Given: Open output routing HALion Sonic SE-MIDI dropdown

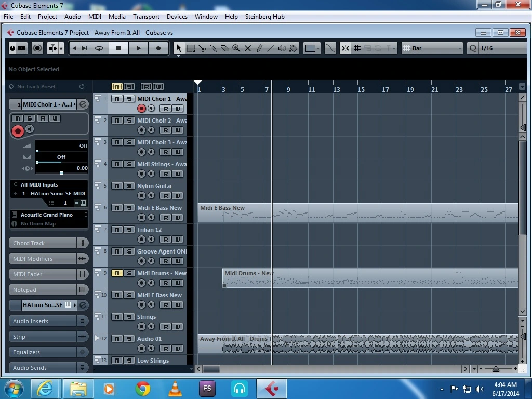Looking at the screenshot, I should coord(49,193).
